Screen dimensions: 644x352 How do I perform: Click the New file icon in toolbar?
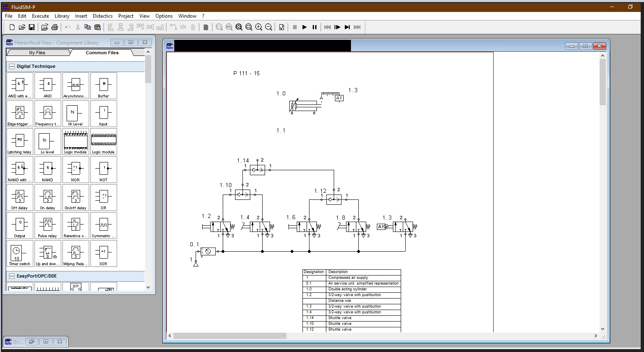click(12, 27)
